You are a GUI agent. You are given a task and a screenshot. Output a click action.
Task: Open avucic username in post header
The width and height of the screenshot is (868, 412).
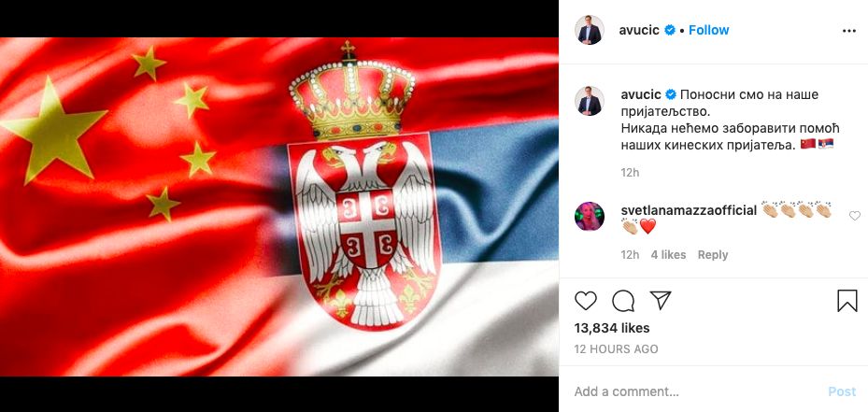point(639,31)
